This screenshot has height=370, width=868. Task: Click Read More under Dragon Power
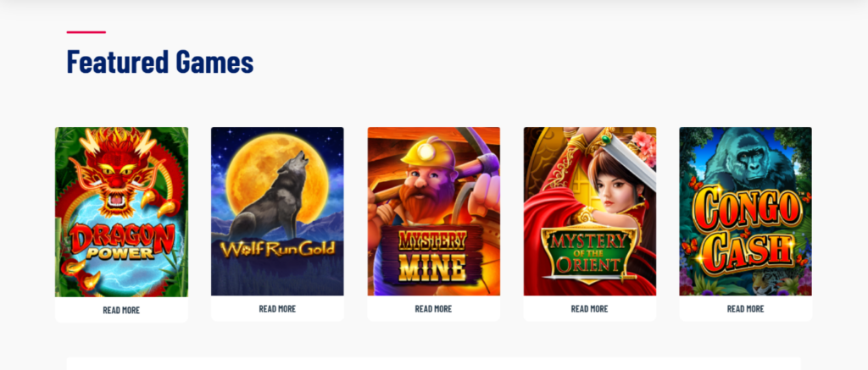coord(121,310)
